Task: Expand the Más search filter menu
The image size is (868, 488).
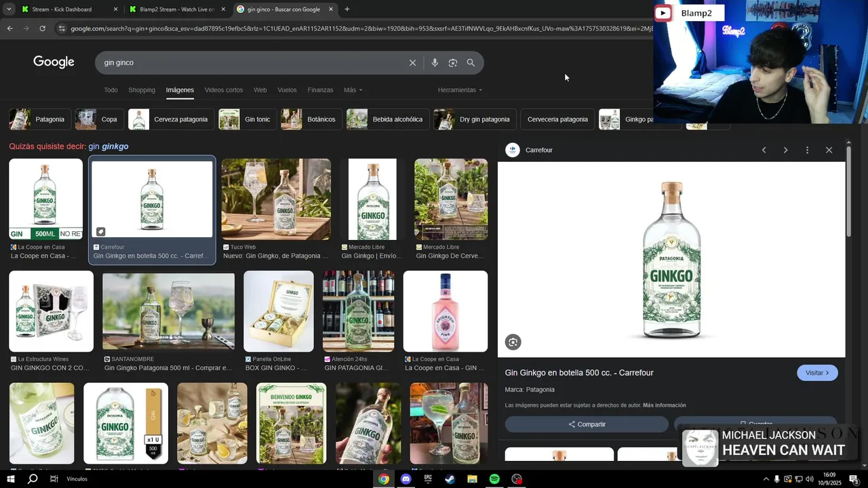Action: coord(353,90)
